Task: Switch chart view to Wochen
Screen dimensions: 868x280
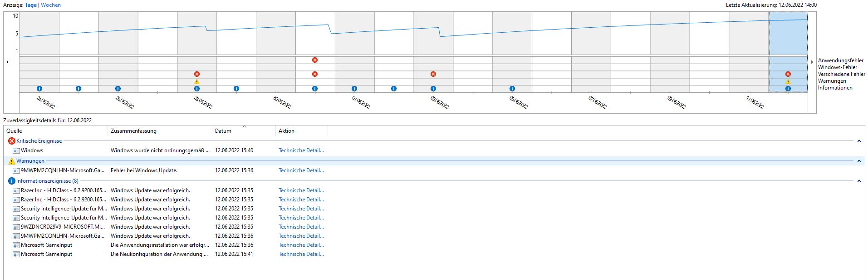Action: tap(51, 5)
